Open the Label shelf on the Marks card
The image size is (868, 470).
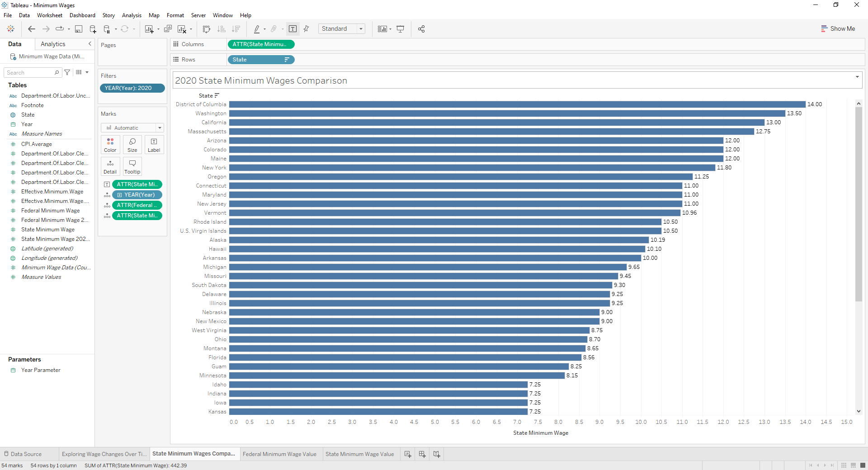click(154, 145)
